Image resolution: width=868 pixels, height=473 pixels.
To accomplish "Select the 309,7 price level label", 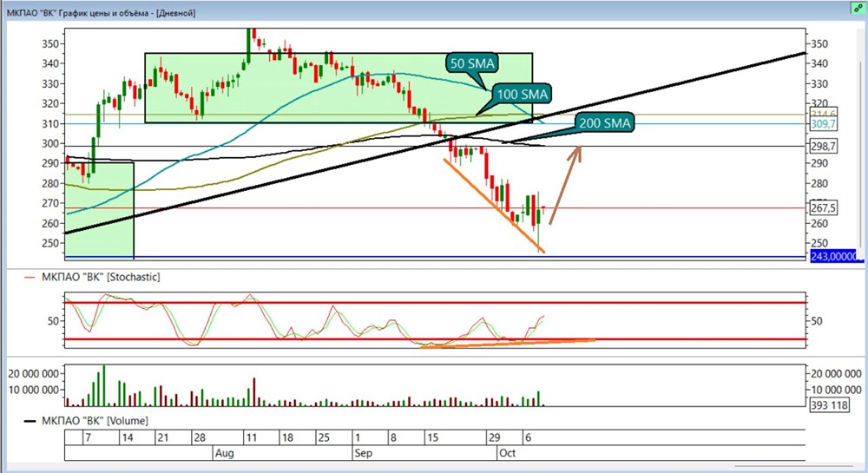I will point(823,124).
